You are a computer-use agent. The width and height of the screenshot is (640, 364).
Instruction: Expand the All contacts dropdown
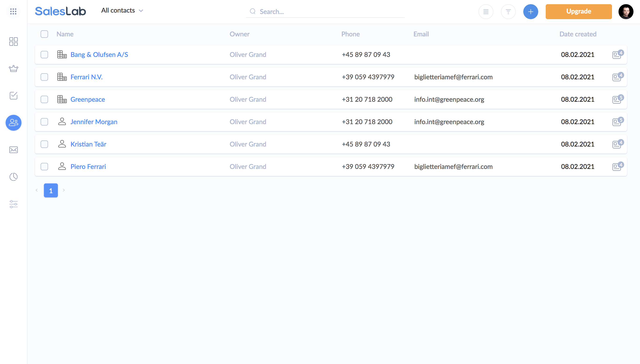pos(122,10)
